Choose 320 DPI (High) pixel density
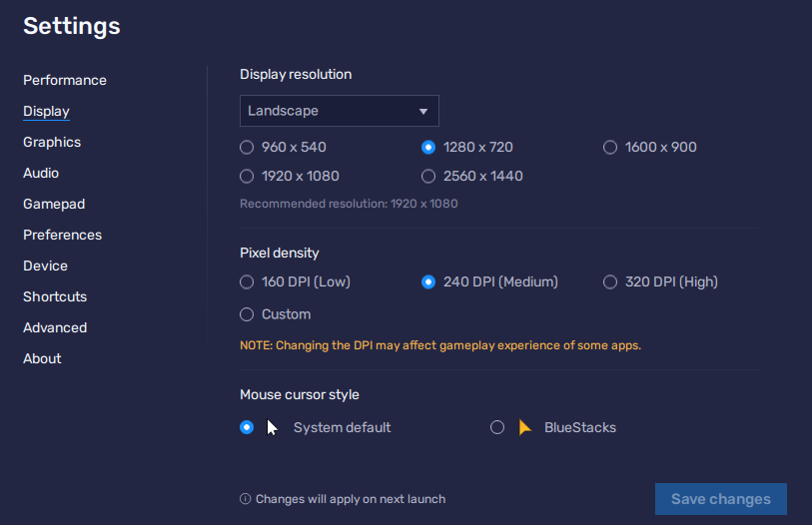This screenshot has height=525, width=812. pyautogui.click(x=610, y=282)
